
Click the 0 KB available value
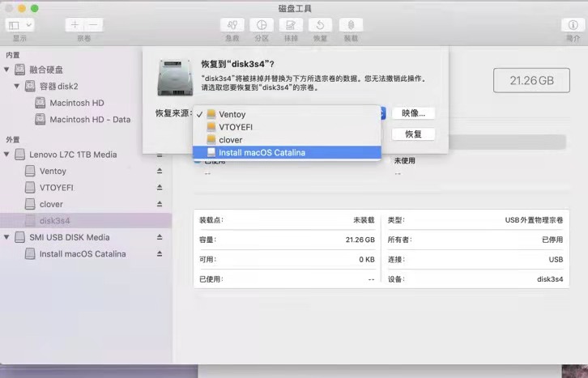[367, 259]
